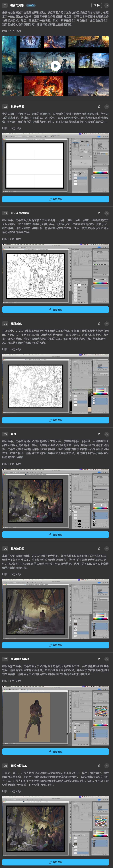This screenshot has height=868, width=113.
Task: Collapse the 粗体颜色 section chevron
Action: point(107,323)
